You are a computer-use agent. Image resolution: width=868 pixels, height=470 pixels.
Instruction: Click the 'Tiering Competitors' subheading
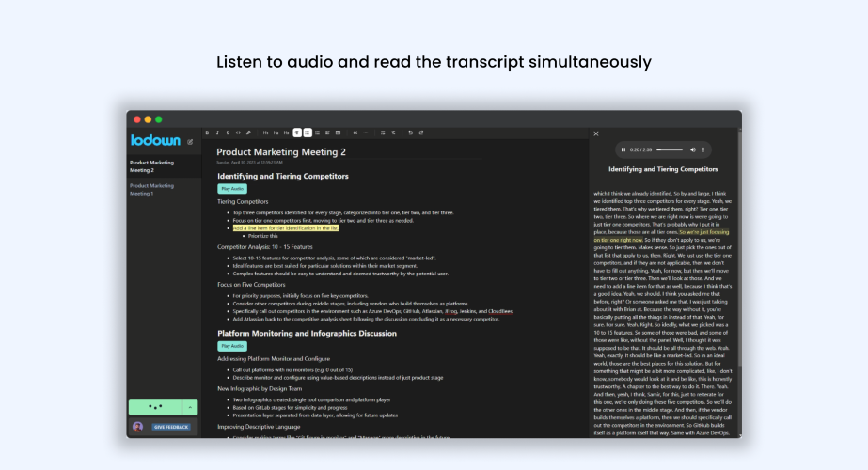243,201
